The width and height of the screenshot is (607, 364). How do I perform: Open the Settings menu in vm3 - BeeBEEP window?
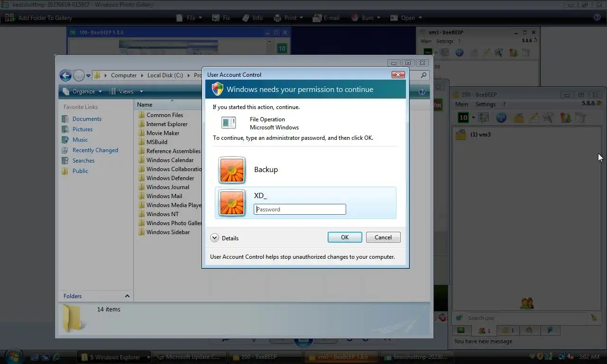click(x=445, y=41)
